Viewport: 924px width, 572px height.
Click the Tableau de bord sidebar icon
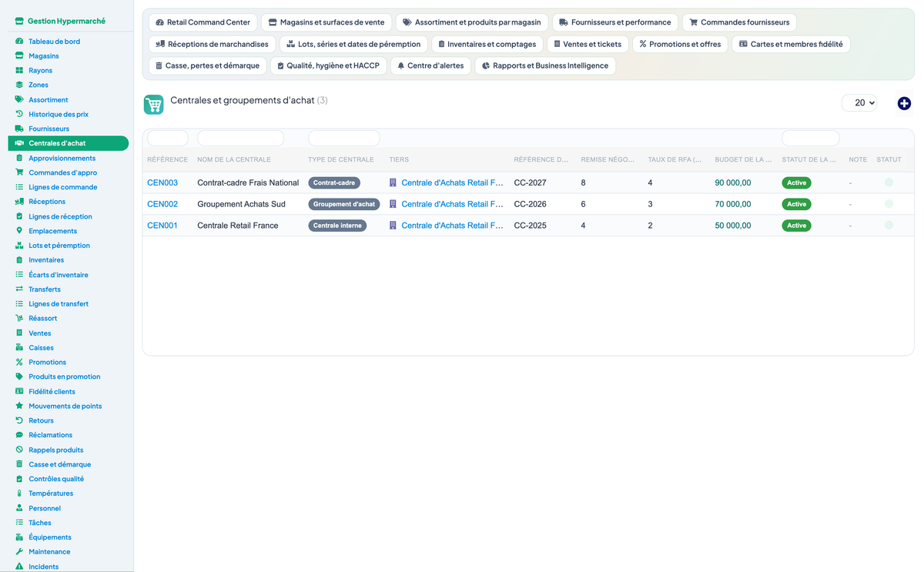[19, 41]
